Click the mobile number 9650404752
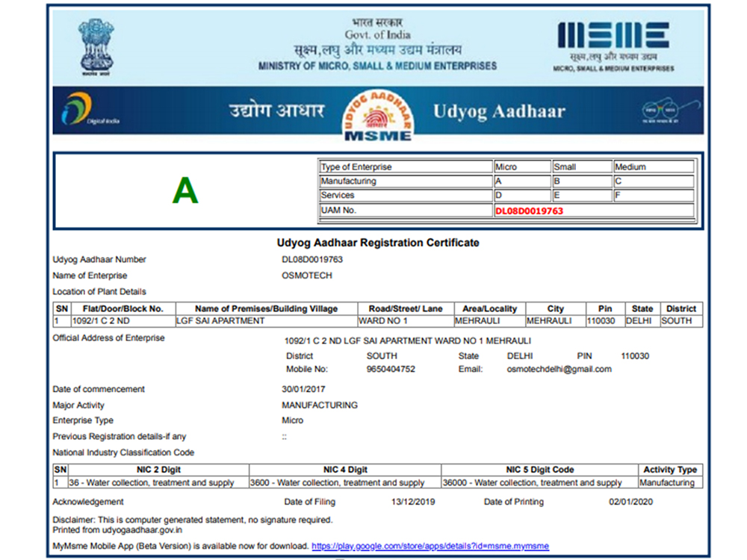Screen dimensions: 747x560 [x=391, y=369]
